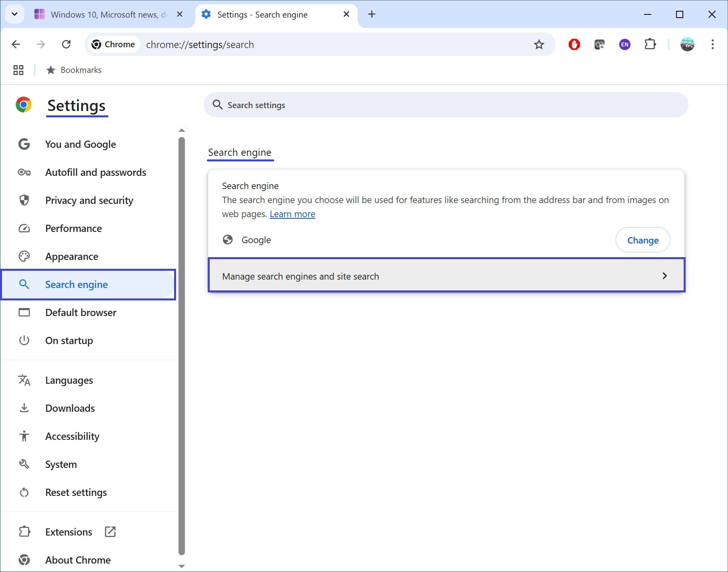Select the Settings - Search engine tab
728x572 pixels.
click(276, 14)
